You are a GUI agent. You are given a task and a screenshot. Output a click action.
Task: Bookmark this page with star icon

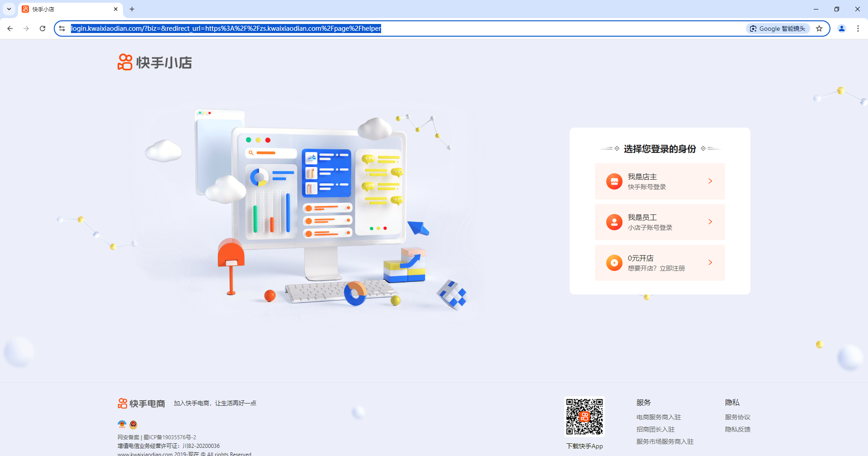(819, 28)
